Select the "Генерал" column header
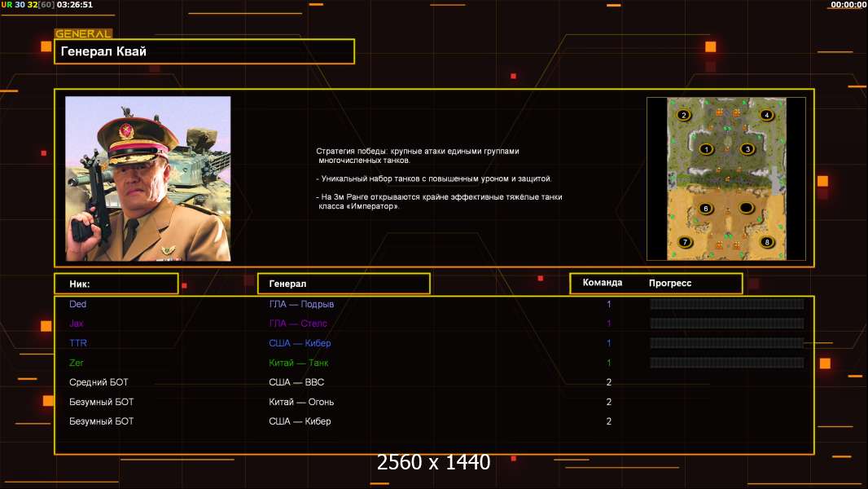This screenshot has width=868, height=489. [x=343, y=284]
